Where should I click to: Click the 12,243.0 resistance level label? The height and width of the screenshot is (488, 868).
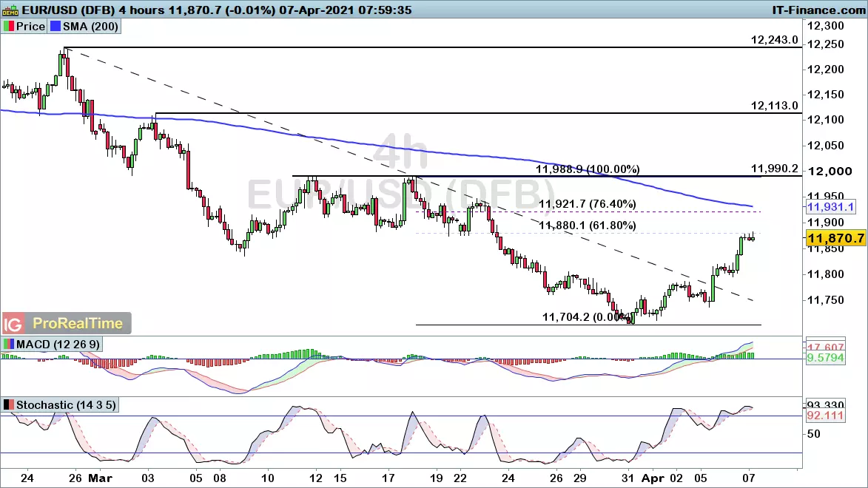(x=775, y=40)
